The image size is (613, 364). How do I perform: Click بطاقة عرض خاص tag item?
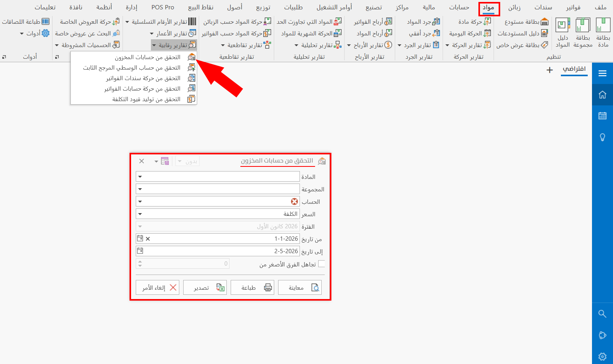click(x=522, y=45)
